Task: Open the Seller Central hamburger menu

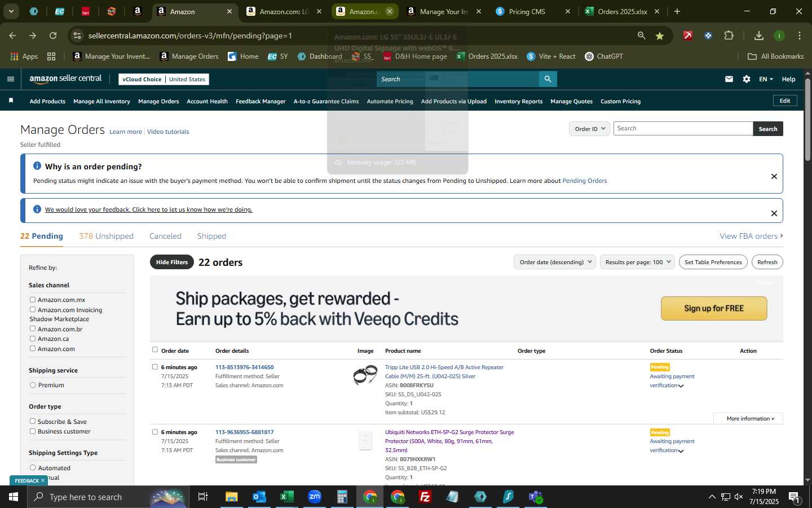Action: (10, 79)
